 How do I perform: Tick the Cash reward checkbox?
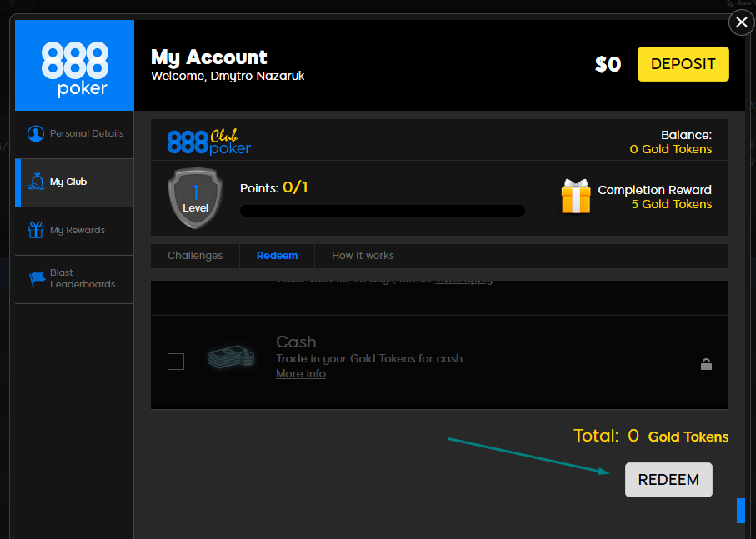[176, 362]
